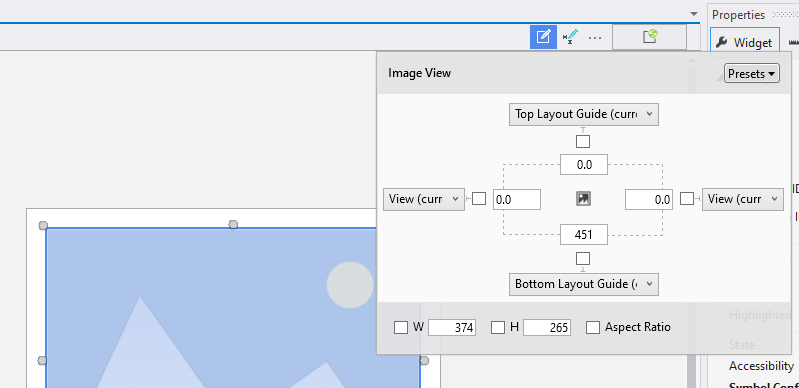Open the document tab overflow arrow

click(x=694, y=14)
